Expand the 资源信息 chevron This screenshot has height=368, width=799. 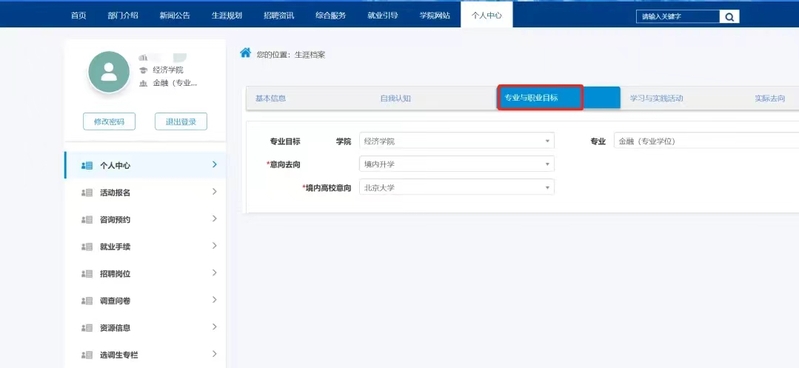215,326
